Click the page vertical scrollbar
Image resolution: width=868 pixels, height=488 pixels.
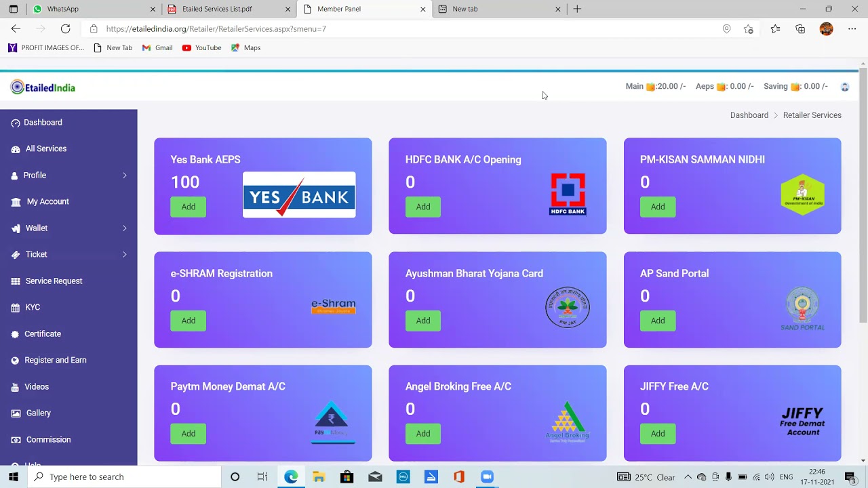pos(863,197)
